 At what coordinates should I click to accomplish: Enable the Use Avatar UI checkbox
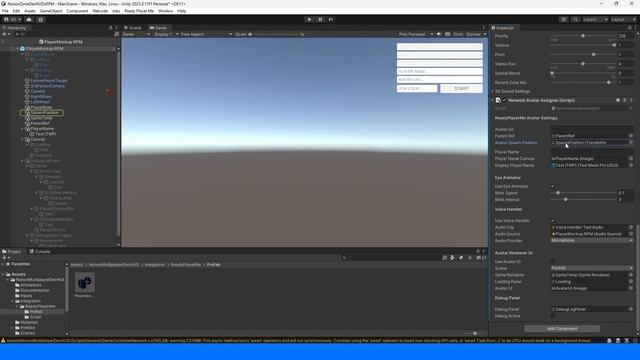tap(553, 261)
